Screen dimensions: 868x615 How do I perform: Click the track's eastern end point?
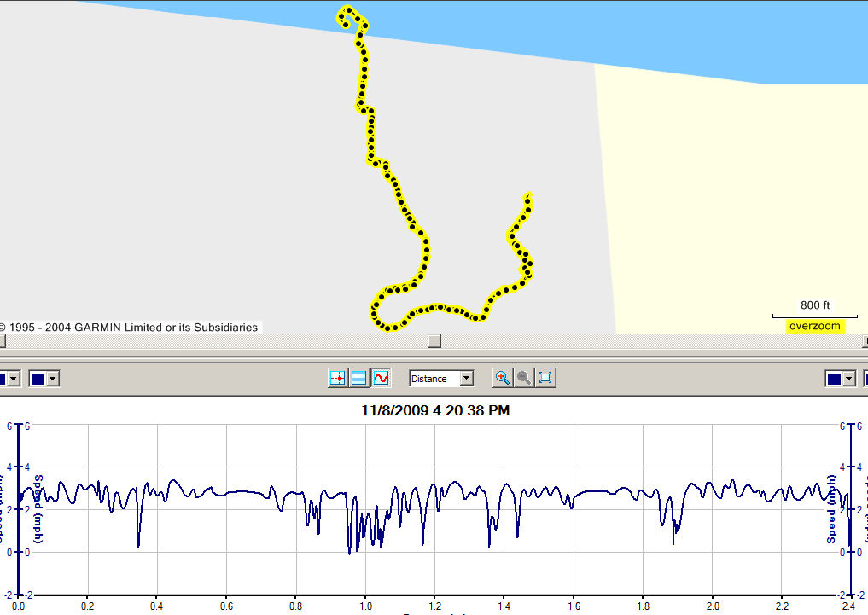point(529,196)
